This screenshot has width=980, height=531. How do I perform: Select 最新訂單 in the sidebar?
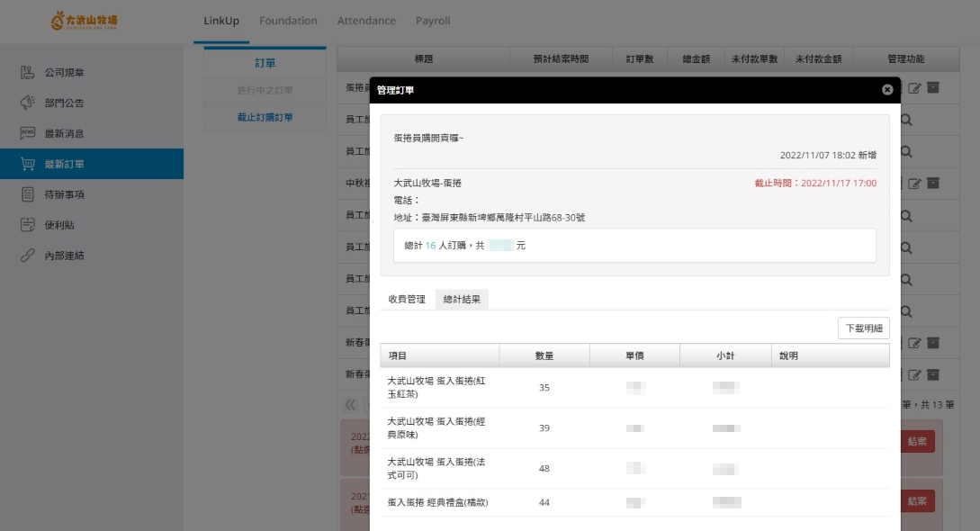point(92,164)
